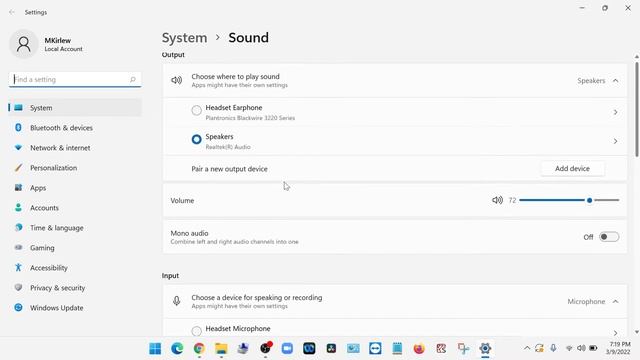Click the back arrow in Settings title bar

pyautogui.click(x=12, y=12)
